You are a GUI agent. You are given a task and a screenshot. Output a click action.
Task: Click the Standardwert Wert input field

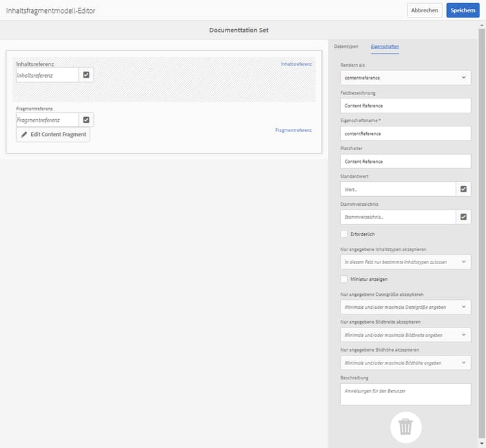(398, 189)
